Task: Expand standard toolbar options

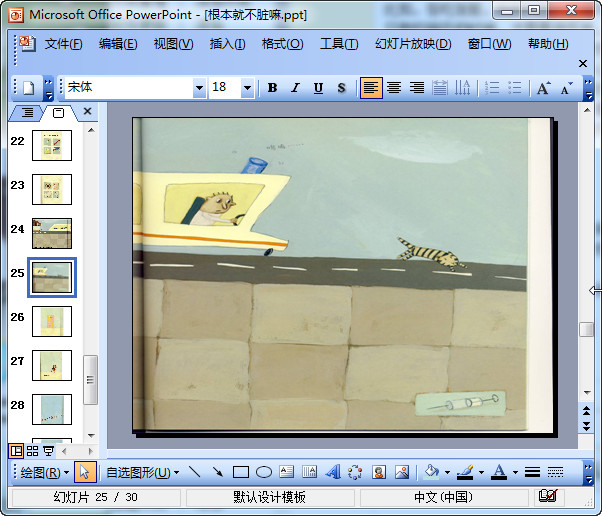Action: (x=48, y=88)
